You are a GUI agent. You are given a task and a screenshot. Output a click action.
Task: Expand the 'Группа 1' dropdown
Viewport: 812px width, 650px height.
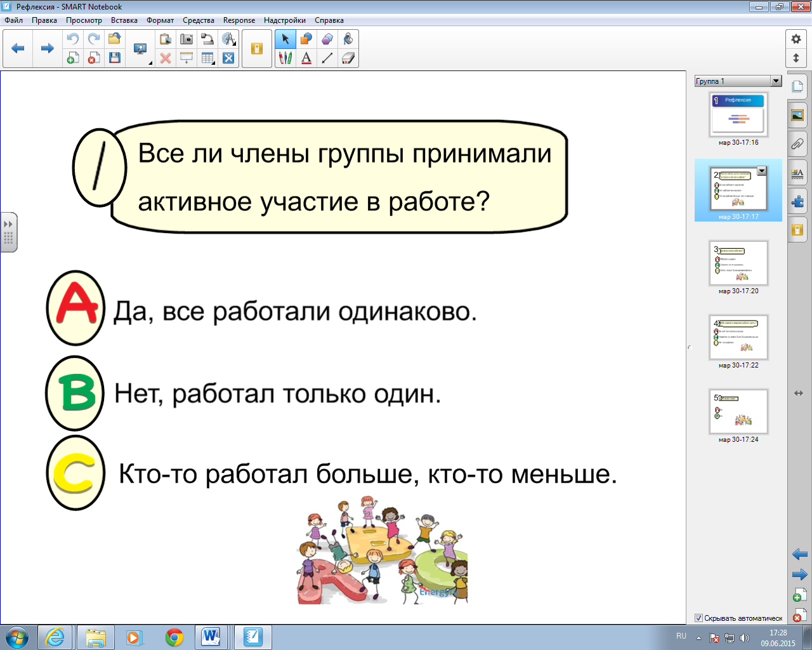click(x=776, y=81)
